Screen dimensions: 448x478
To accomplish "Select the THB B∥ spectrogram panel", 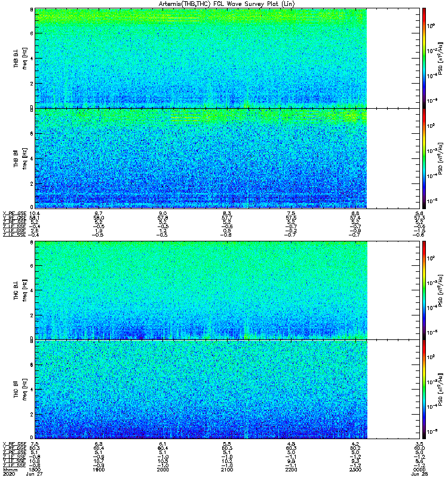I will (228, 158).
